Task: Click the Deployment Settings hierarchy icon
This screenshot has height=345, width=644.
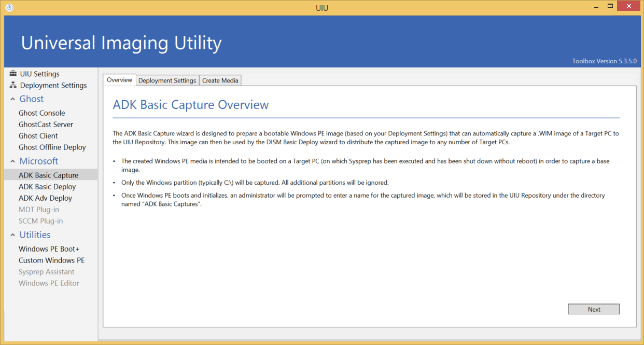Action: tap(13, 85)
